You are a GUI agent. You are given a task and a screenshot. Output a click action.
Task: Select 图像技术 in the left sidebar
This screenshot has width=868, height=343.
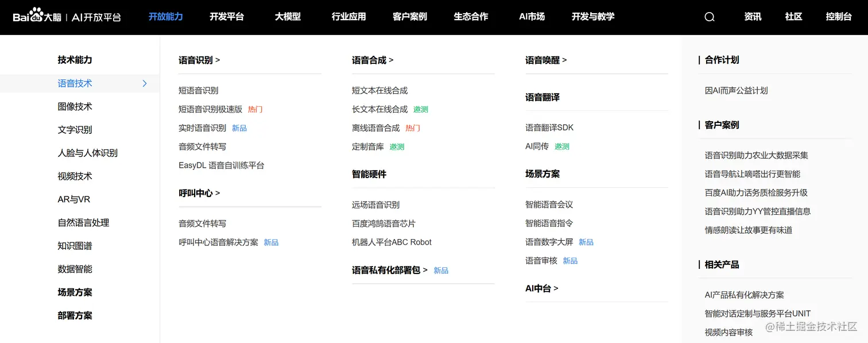coord(75,106)
